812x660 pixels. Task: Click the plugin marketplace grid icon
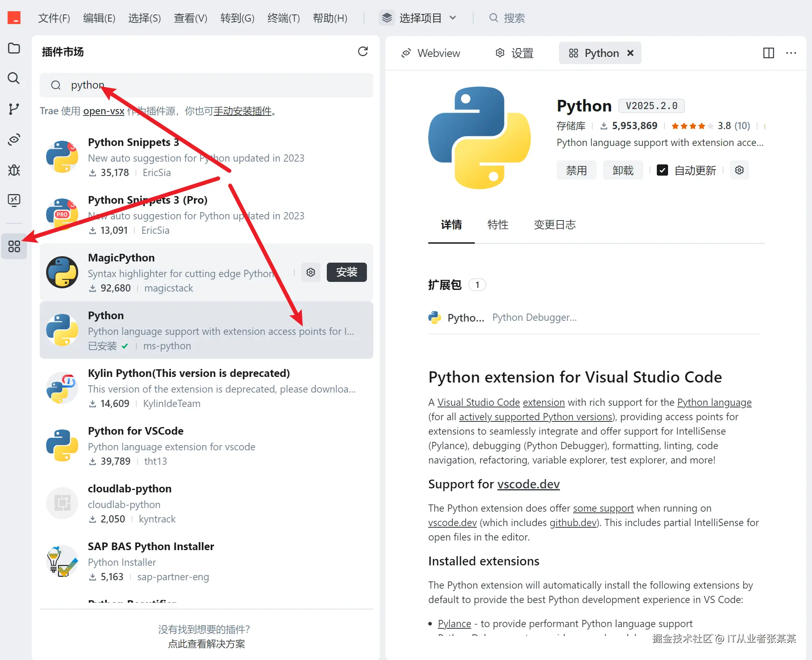[14, 246]
